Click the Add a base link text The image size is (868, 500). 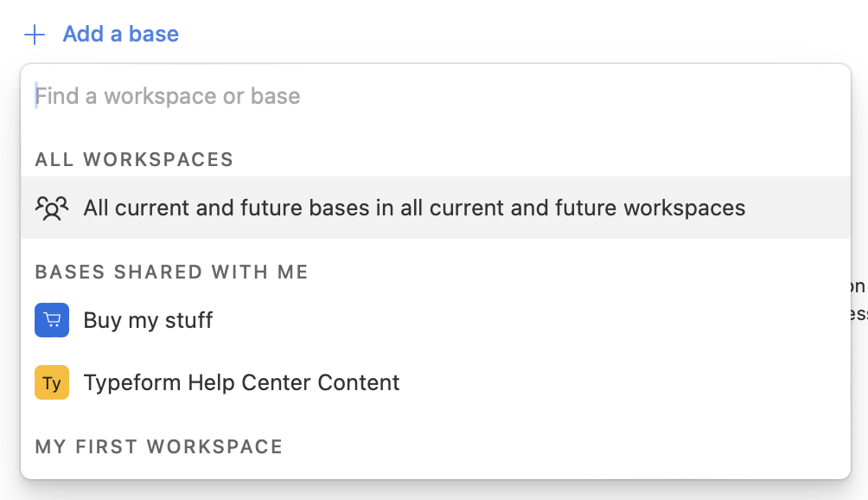(x=121, y=35)
